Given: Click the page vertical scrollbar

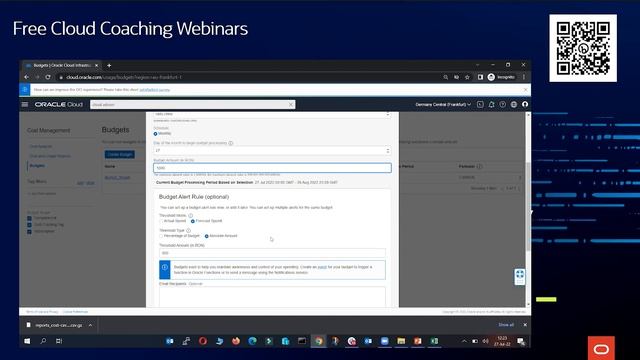Looking at the screenshot, I should [x=528, y=206].
